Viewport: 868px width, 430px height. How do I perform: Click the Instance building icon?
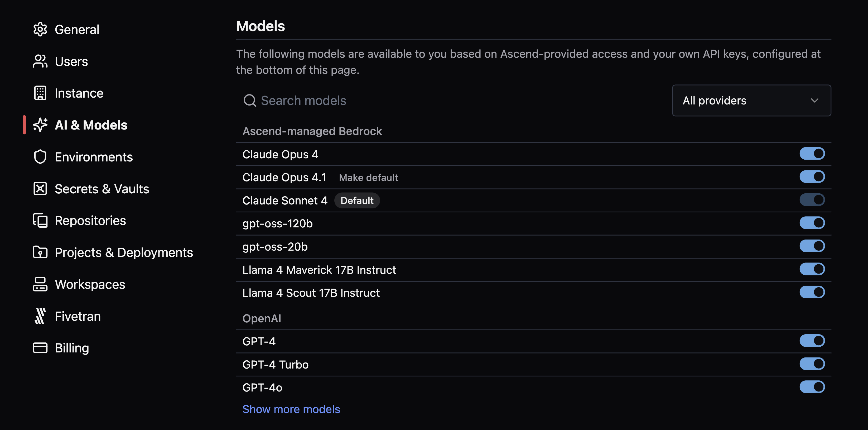(x=40, y=93)
